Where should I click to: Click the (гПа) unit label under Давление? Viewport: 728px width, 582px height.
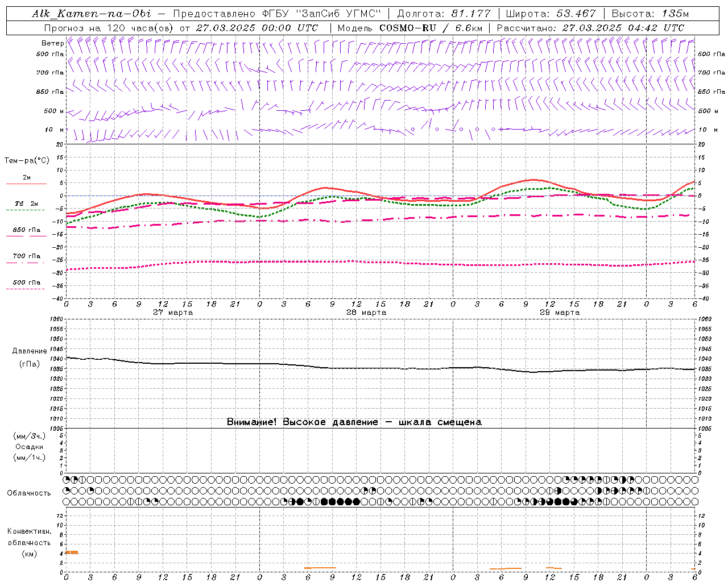[x=29, y=364]
